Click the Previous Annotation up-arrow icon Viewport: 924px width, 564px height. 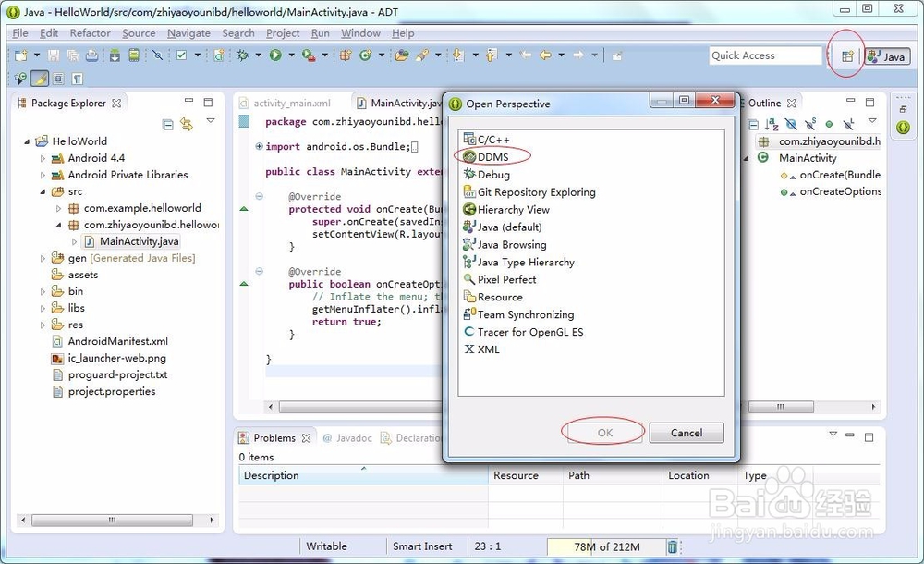click(491, 55)
